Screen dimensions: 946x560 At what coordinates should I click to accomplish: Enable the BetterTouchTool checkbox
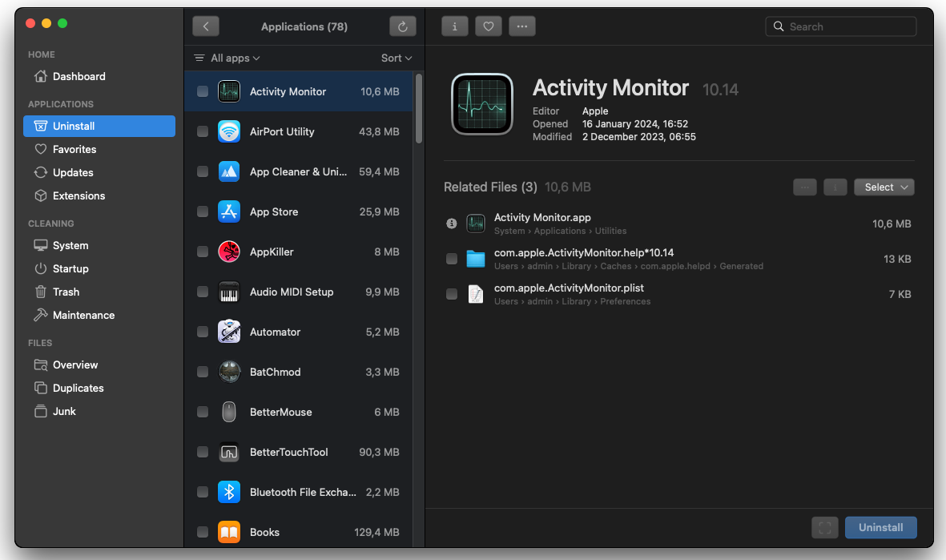tap(203, 452)
